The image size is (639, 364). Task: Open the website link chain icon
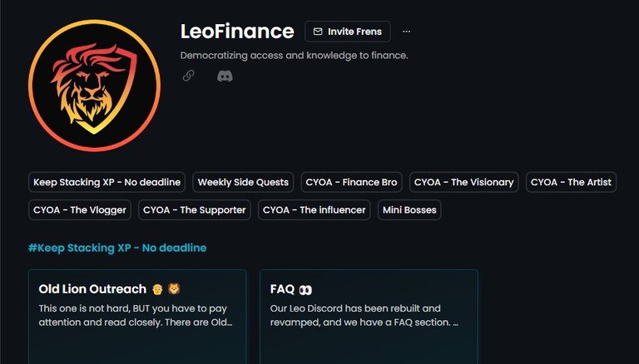pyautogui.click(x=188, y=76)
